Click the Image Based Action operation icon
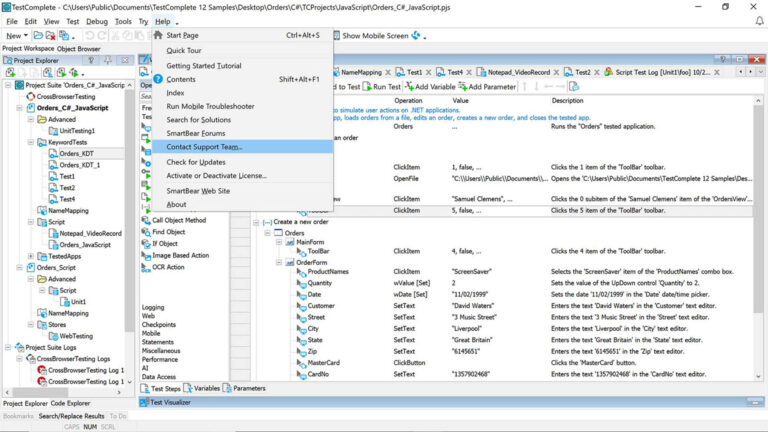The width and height of the screenshot is (768, 432). 145,255
